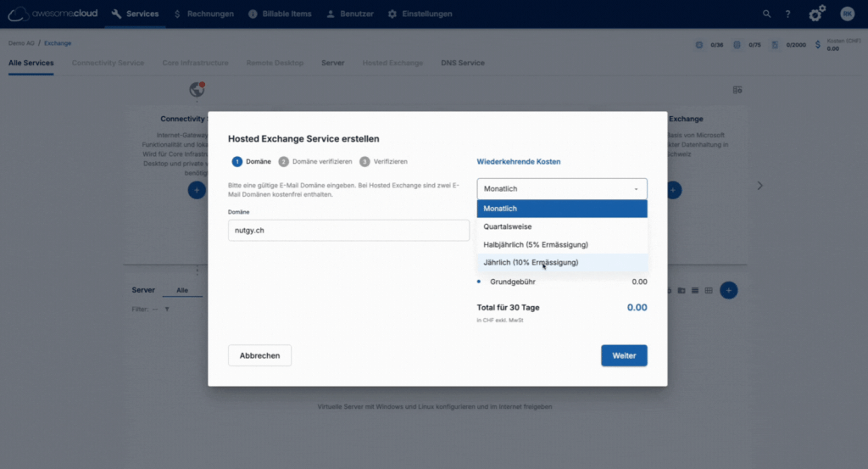Open the filter funnel icon next to Filter

coord(167,310)
